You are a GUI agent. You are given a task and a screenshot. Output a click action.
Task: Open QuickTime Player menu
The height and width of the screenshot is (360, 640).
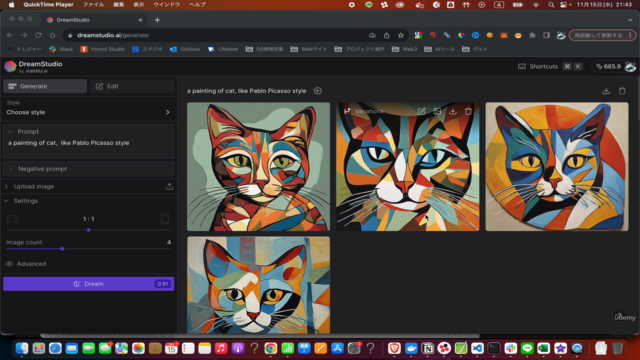click(48, 4)
